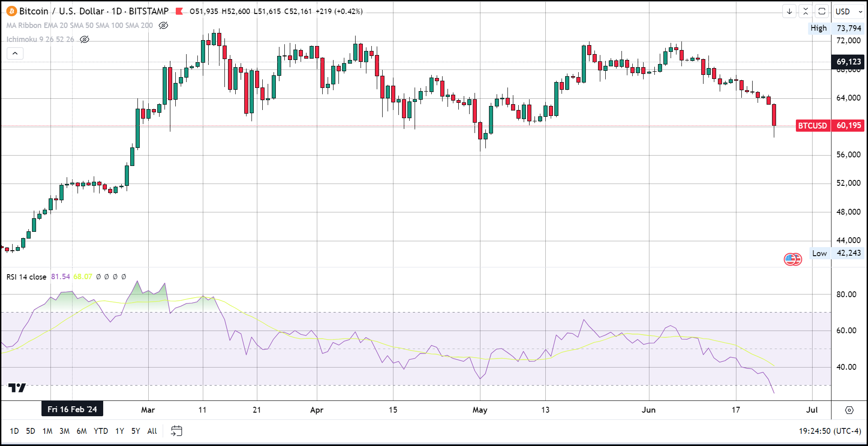Click the Fri 16 Feb '24 date marker
Screen dimensions: 868x446
tap(72, 409)
